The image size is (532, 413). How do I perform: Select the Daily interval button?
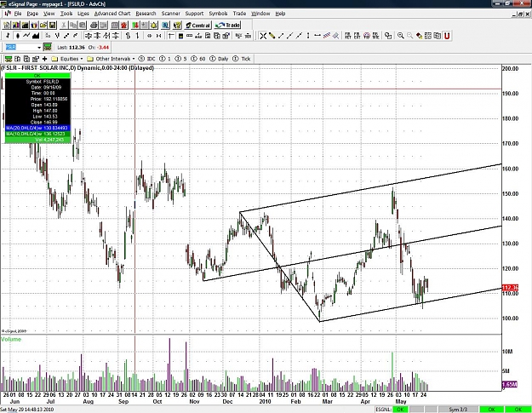pos(219,59)
